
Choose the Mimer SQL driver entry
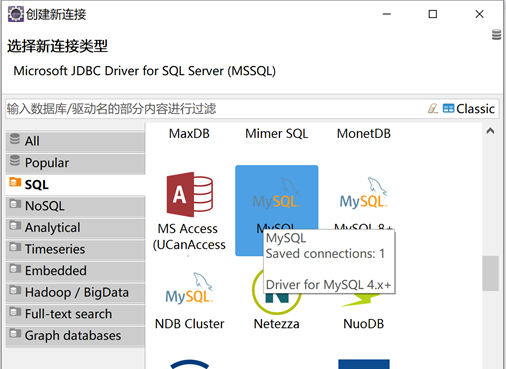277,134
